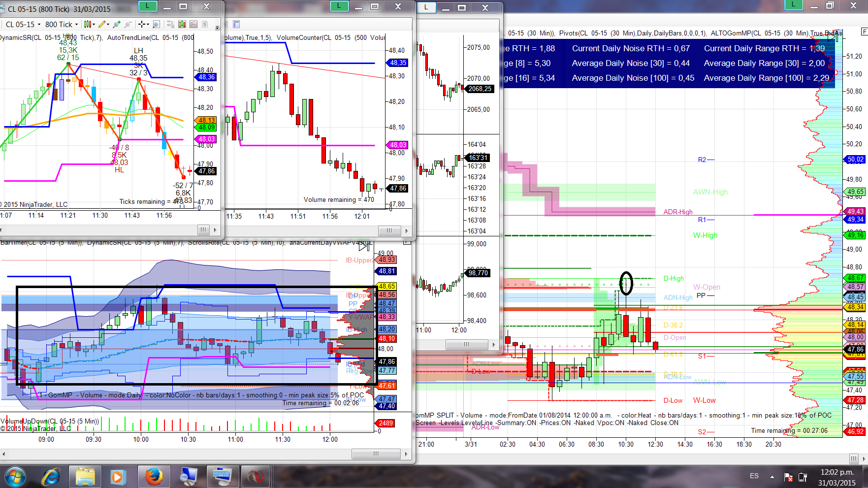The height and width of the screenshot is (488, 868).
Task: Click the ES language indicator in tray
Action: pyautogui.click(x=754, y=476)
